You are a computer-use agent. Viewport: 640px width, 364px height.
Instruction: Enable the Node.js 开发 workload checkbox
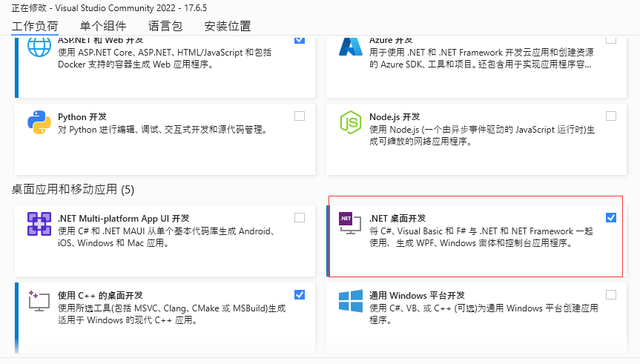pos(611,116)
